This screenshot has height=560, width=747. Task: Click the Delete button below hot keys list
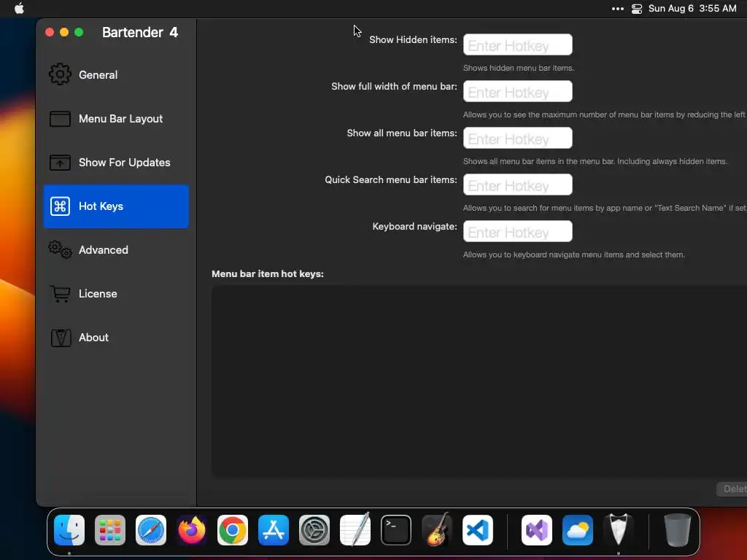click(732, 489)
